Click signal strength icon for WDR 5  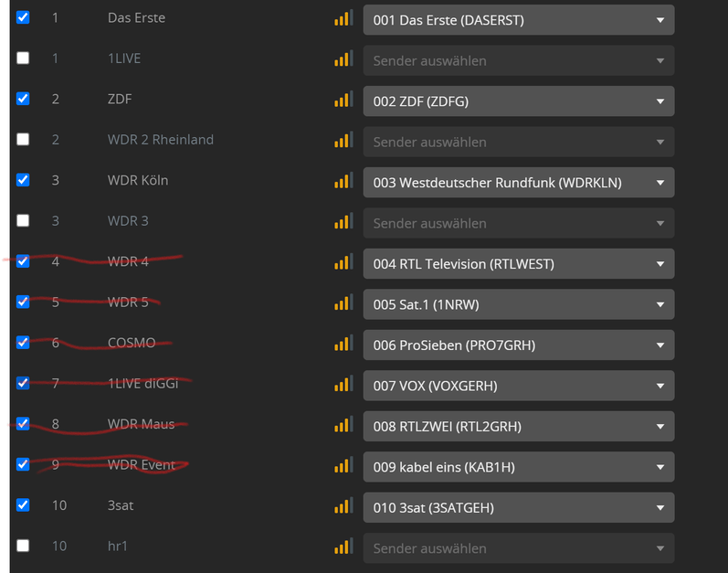pos(343,302)
